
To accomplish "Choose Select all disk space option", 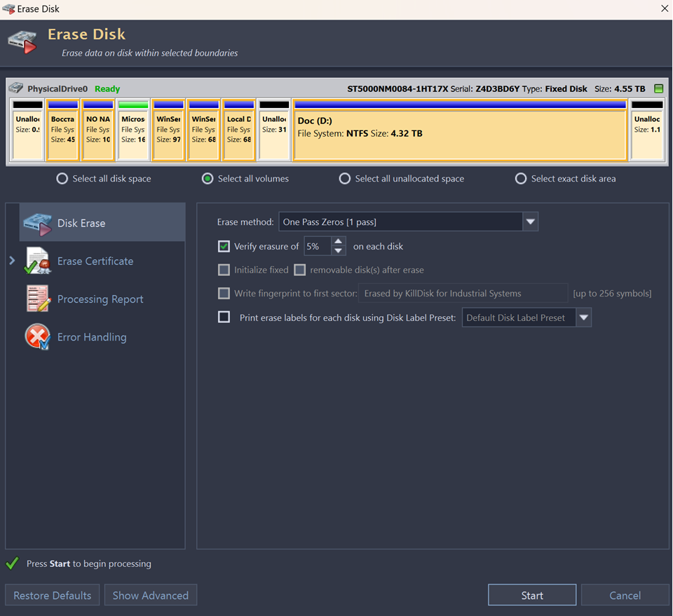I will point(63,179).
